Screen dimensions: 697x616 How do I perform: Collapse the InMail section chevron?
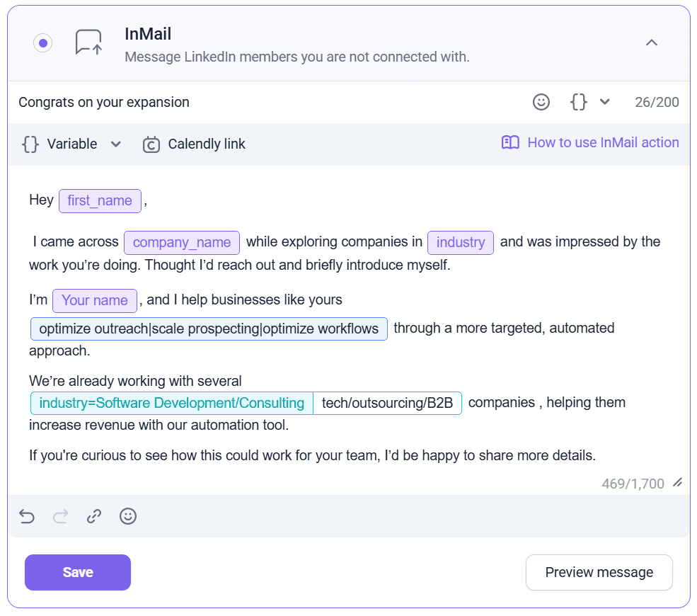click(x=652, y=43)
